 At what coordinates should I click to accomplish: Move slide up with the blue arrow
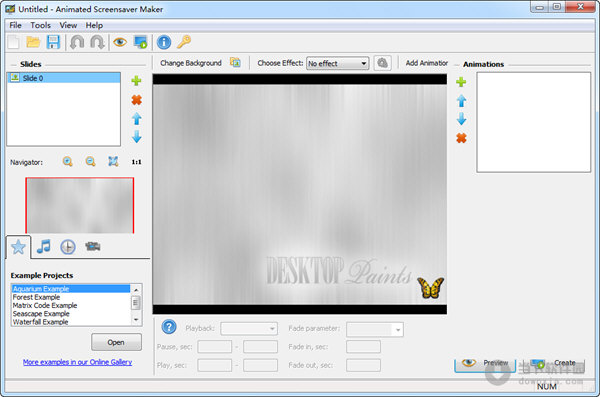coord(137,119)
